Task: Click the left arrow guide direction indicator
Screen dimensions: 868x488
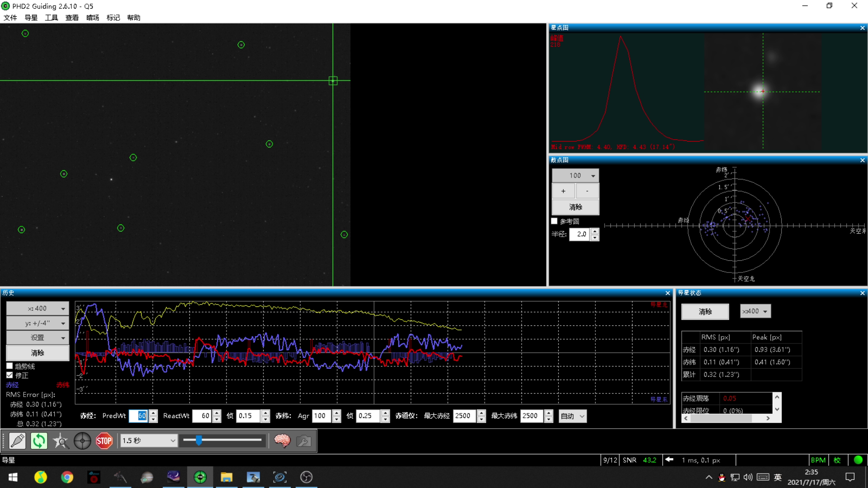Action: click(x=670, y=460)
